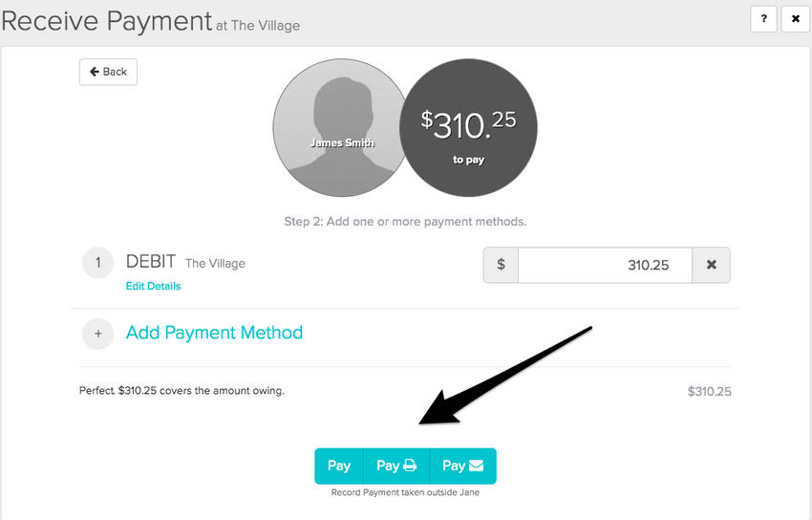Go back with the Back button
Image resolution: width=812 pixels, height=520 pixels.
(x=108, y=72)
